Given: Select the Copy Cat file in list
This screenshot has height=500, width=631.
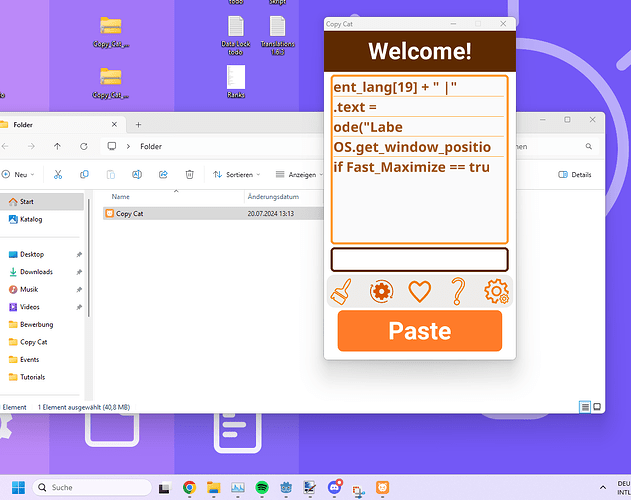Looking at the screenshot, I should pyautogui.click(x=129, y=213).
